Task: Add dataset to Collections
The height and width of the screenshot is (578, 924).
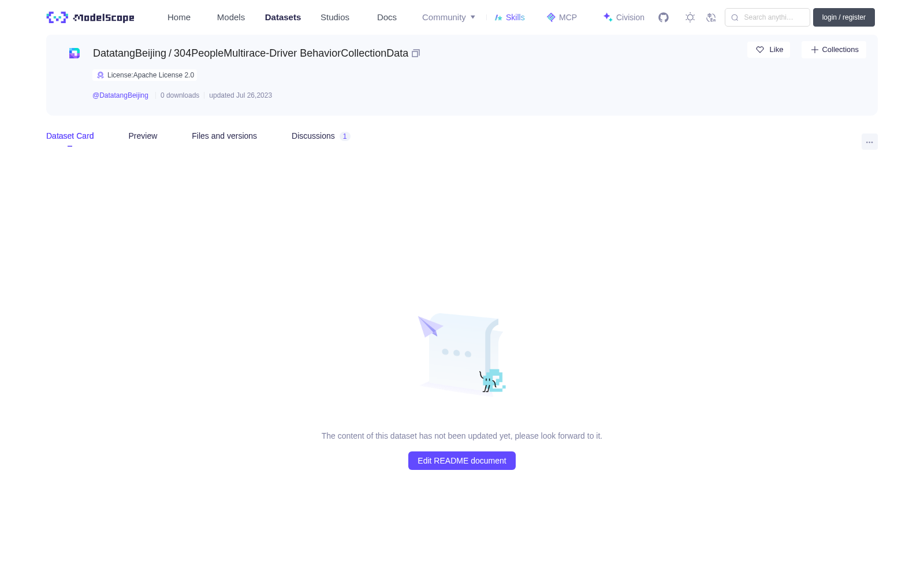Action: 834,50
